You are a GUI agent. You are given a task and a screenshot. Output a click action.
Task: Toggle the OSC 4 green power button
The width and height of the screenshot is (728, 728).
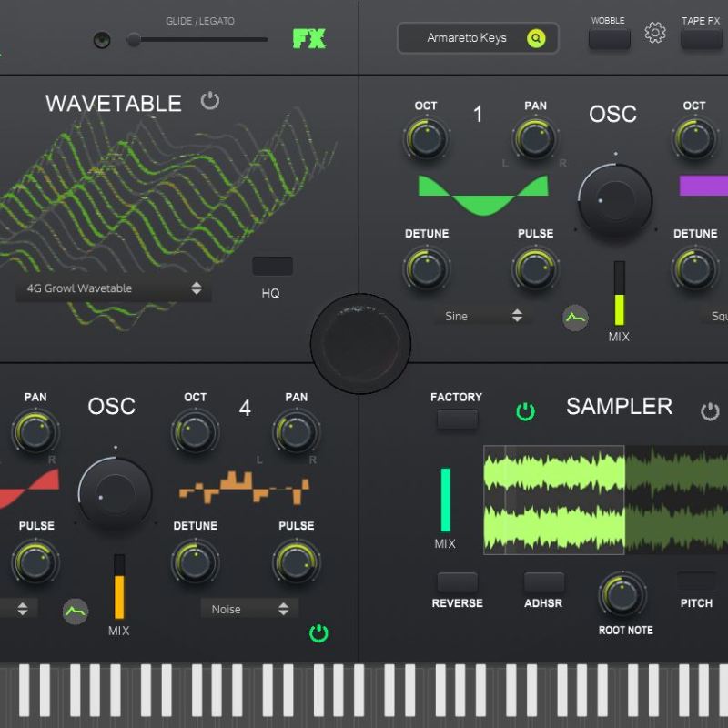pos(318,632)
